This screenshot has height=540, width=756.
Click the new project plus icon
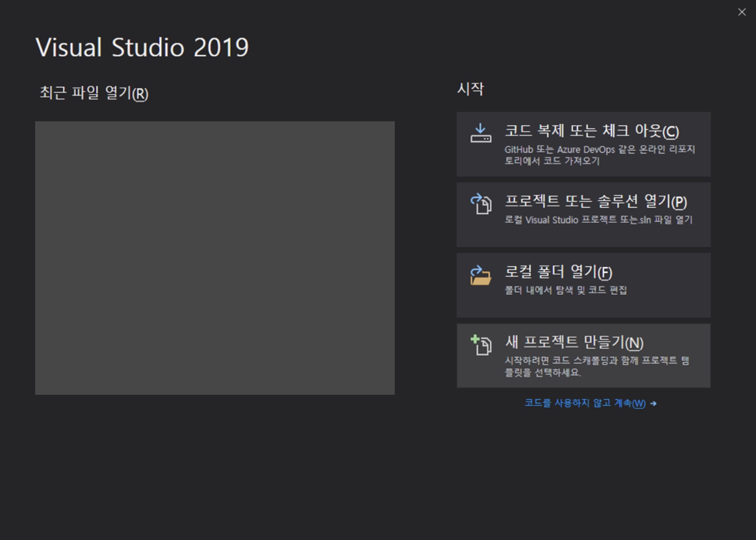point(481,345)
